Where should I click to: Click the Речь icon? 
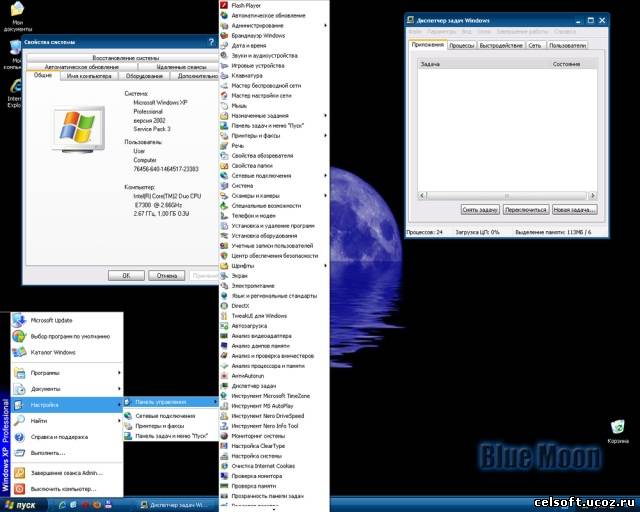click(x=224, y=145)
